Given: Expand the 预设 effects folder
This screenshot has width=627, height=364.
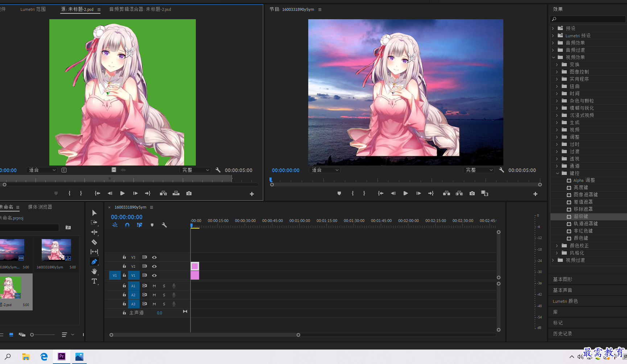Looking at the screenshot, I should pyautogui.click(x=553, y=28).
